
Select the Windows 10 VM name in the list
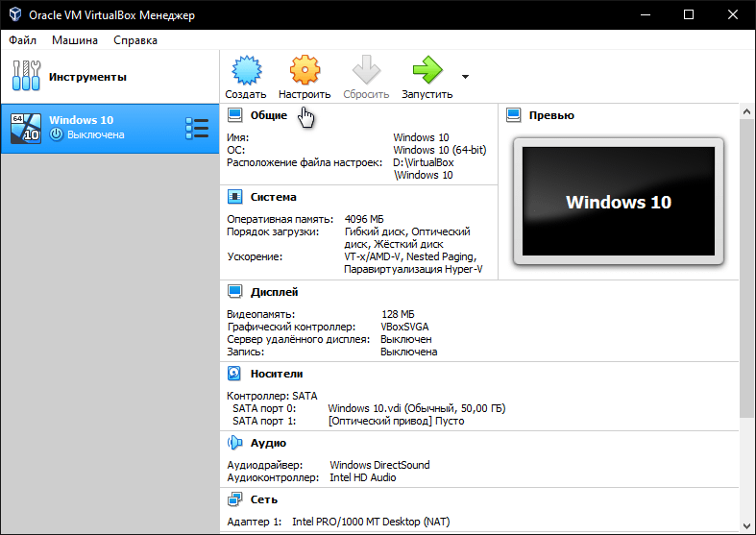[x=81, y=120]
